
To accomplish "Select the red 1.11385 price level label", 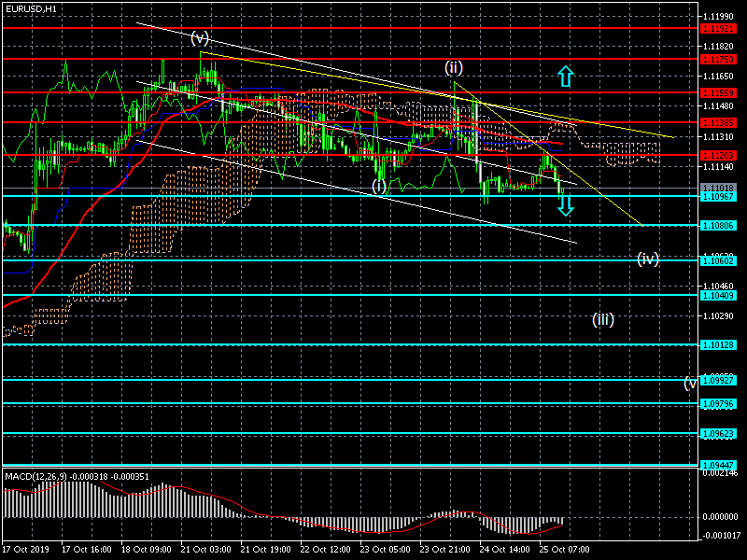I will pyautogui.click(x=718, y=123).
